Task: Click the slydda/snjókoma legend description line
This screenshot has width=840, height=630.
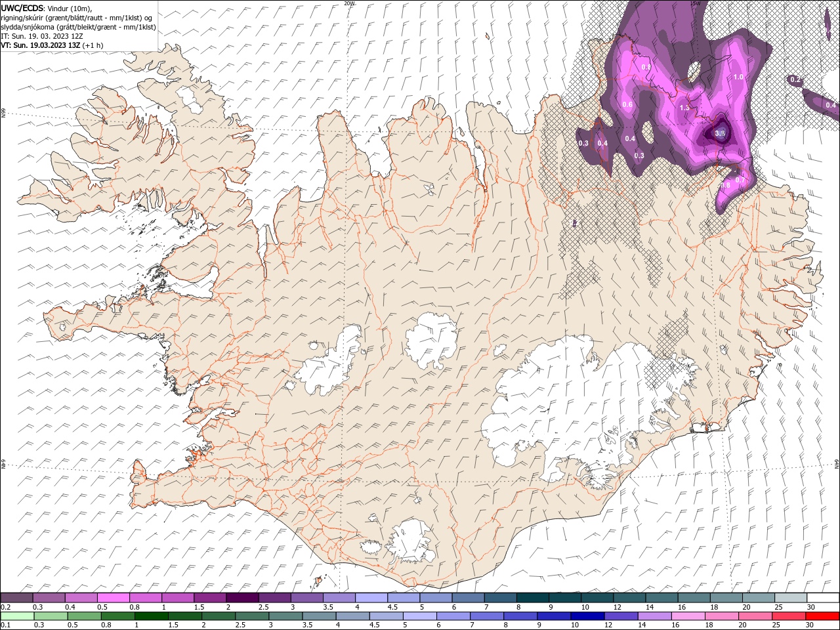Action: (x=78, y=27)
